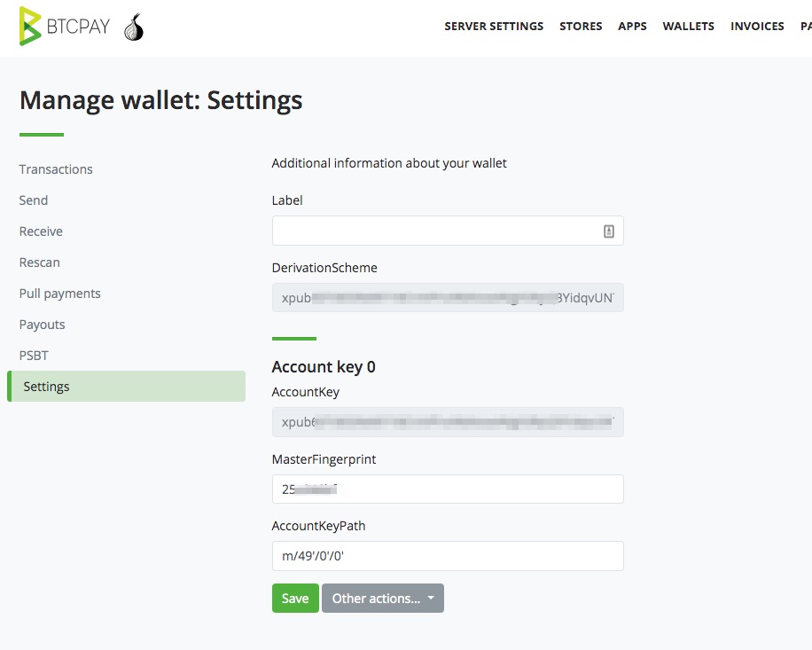Click the AccountKey field
This screenshot has width=812, height=650.
[x=448, y=422]
